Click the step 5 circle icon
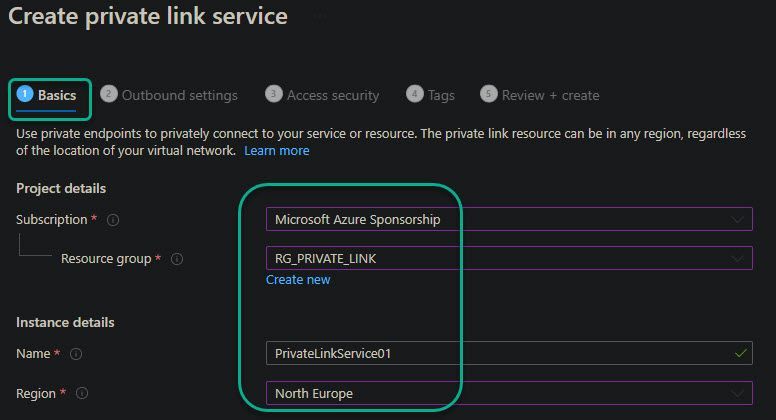 pyautogui.click(x=488, y=94)
